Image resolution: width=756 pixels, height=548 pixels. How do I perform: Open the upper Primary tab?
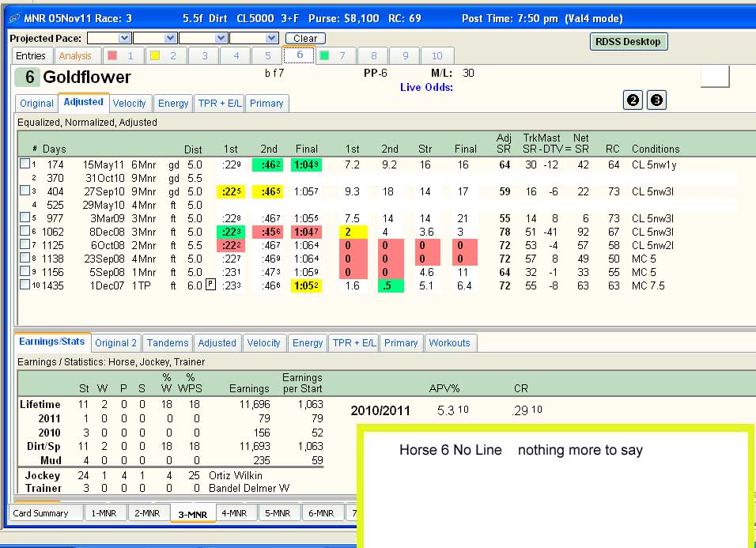point(266,103)
